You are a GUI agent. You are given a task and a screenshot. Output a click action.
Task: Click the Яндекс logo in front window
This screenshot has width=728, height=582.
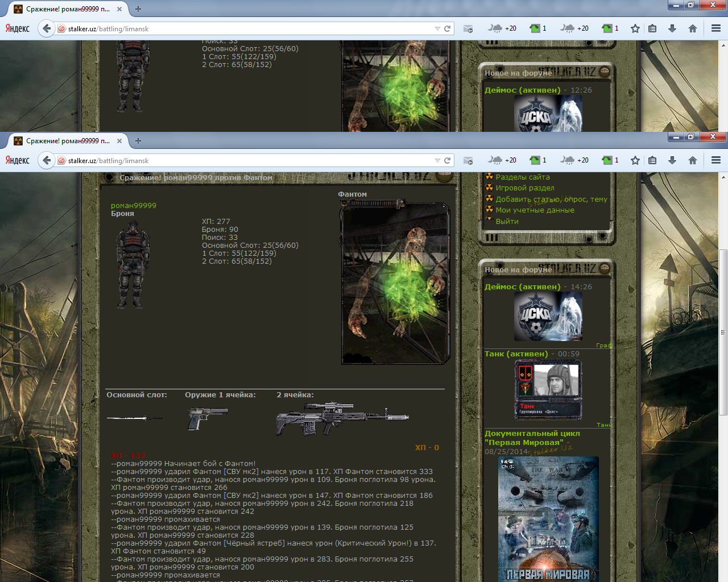(18, 160)
